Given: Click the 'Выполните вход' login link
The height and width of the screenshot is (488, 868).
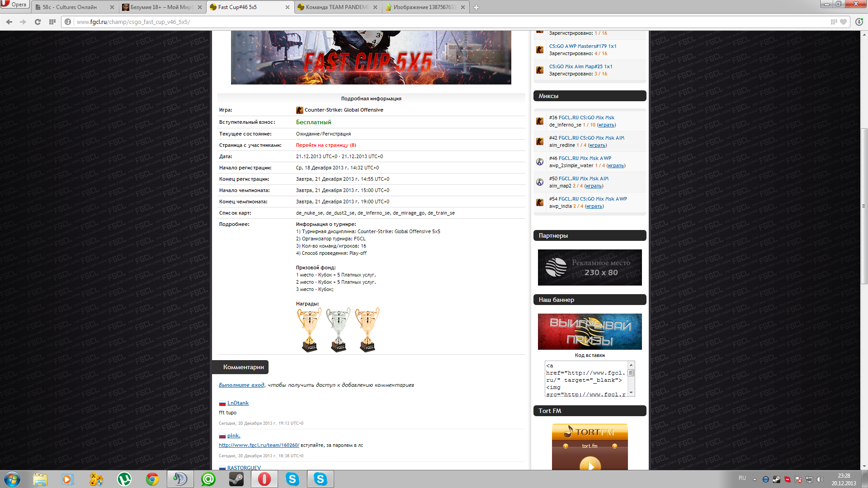Looking at the screenshot, I should pos(241,385).
